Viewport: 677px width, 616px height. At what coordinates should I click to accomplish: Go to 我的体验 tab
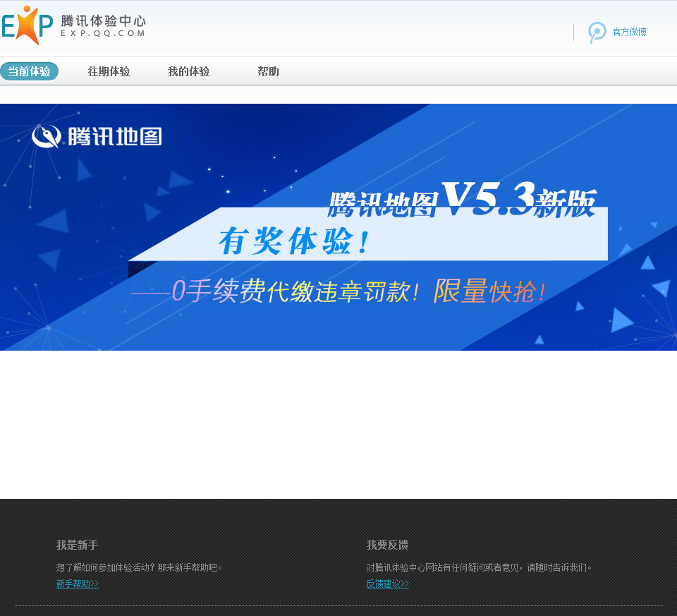click(189, 71)
